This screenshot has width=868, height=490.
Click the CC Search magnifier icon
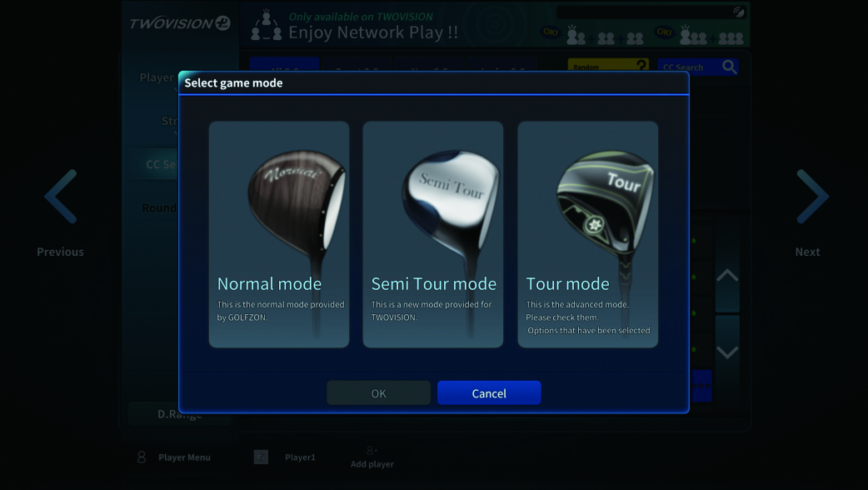point(729,67)
